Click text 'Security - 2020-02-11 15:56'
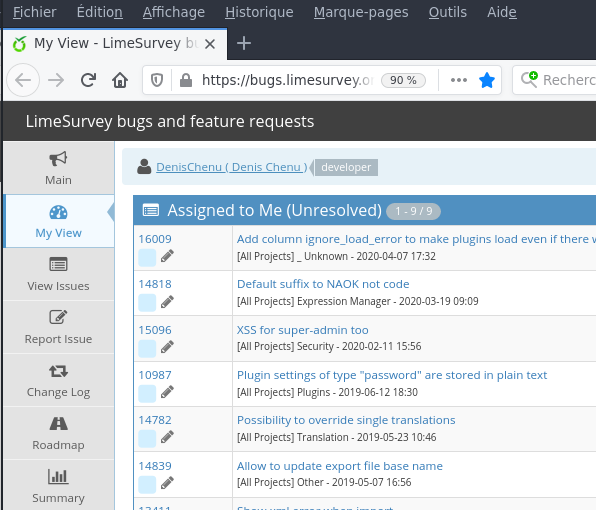 pos(359,346)
